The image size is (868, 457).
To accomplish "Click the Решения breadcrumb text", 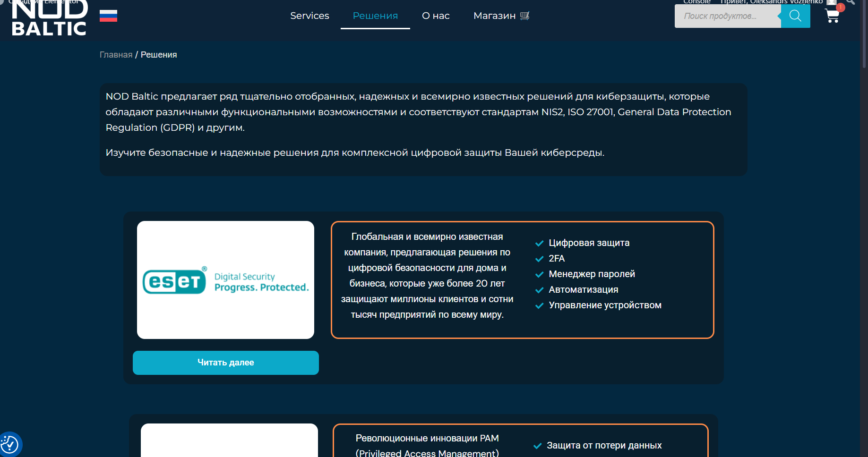I will (x=159, y=55).
